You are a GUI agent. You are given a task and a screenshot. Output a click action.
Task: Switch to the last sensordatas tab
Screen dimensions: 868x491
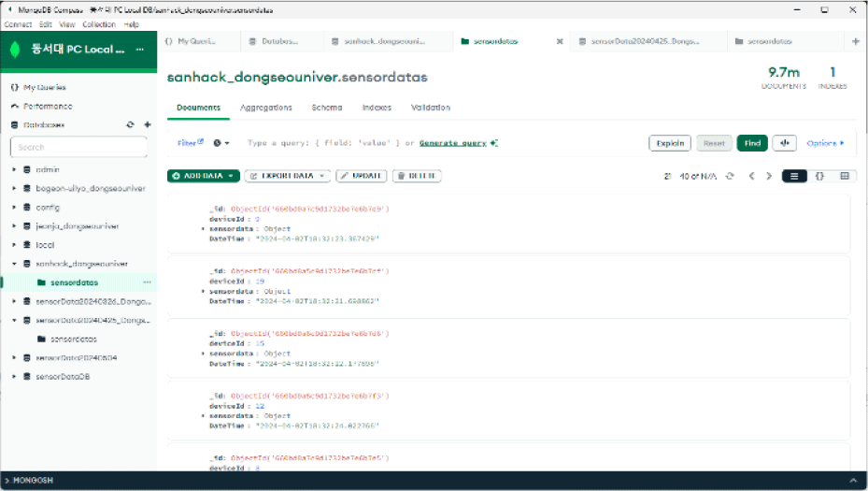[770, 41]
